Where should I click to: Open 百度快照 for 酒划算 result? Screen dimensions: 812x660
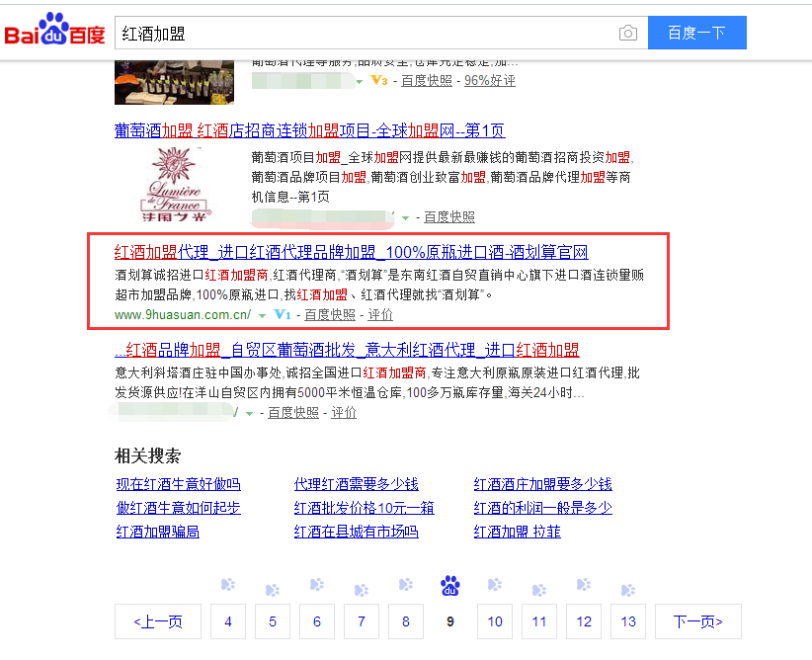[330, 314]
